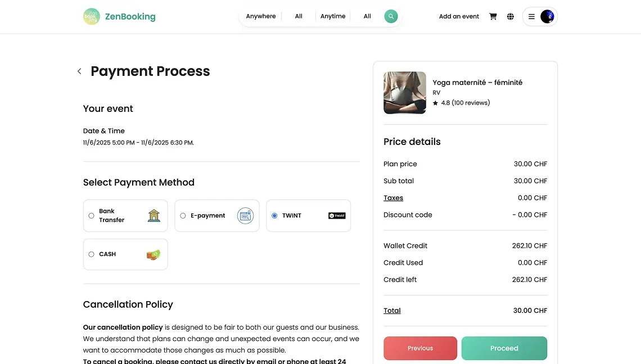
Task: Click the Select Payment Method heading
Action: (x=138, y=182)
